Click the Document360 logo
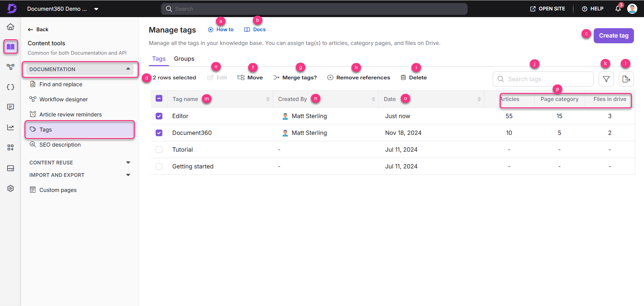Viewport: 644px width, 306px height. (12, 8)
